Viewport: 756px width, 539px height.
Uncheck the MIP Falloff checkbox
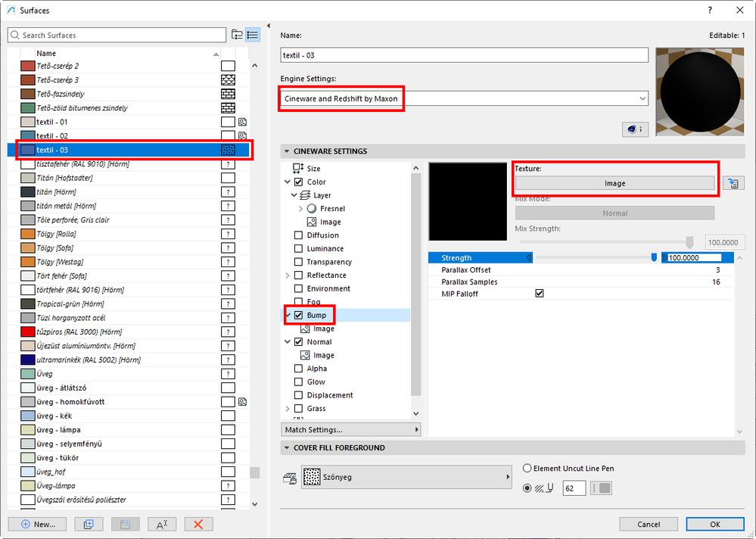(540, 293)
